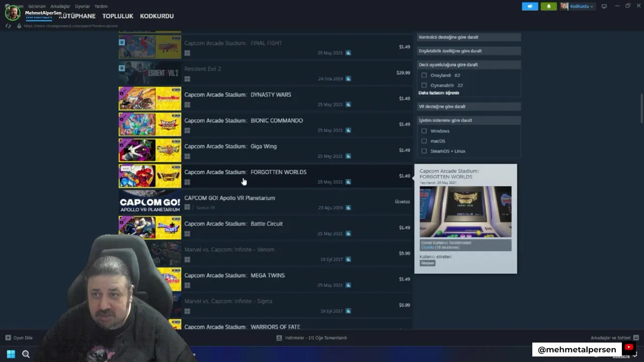Open the Windows Start menu
Viewport: 644px width, 362px height.
(11, 354)
